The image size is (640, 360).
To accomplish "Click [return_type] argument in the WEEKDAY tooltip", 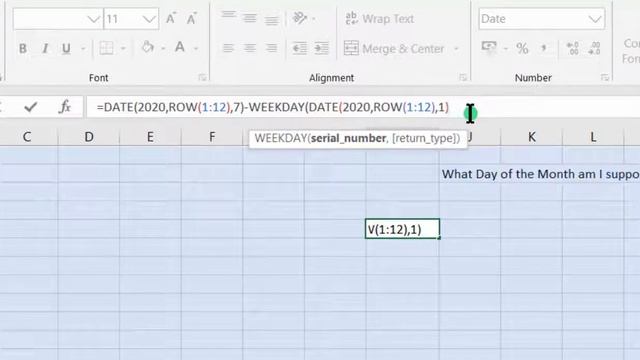I will 423,138.
